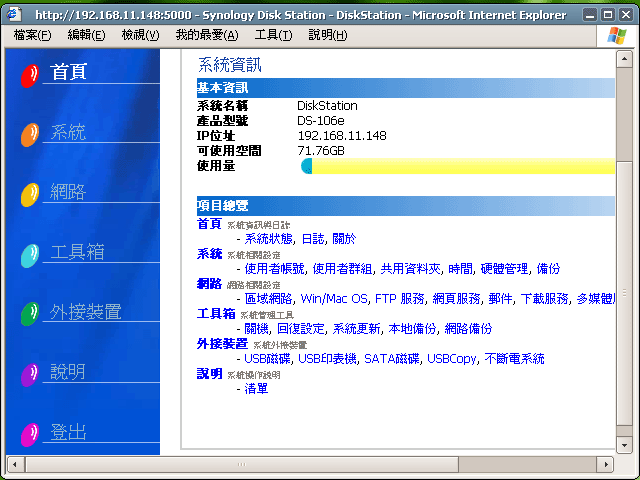Open the 區域網路 link
This screenshot has height=480, width=640.
pos(269,299)
